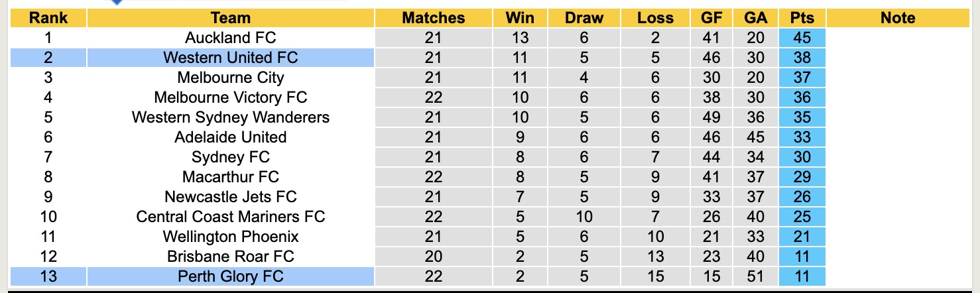Click the Draw column header
This screenshot has width=980, height=293.
(x=584, y=18)
